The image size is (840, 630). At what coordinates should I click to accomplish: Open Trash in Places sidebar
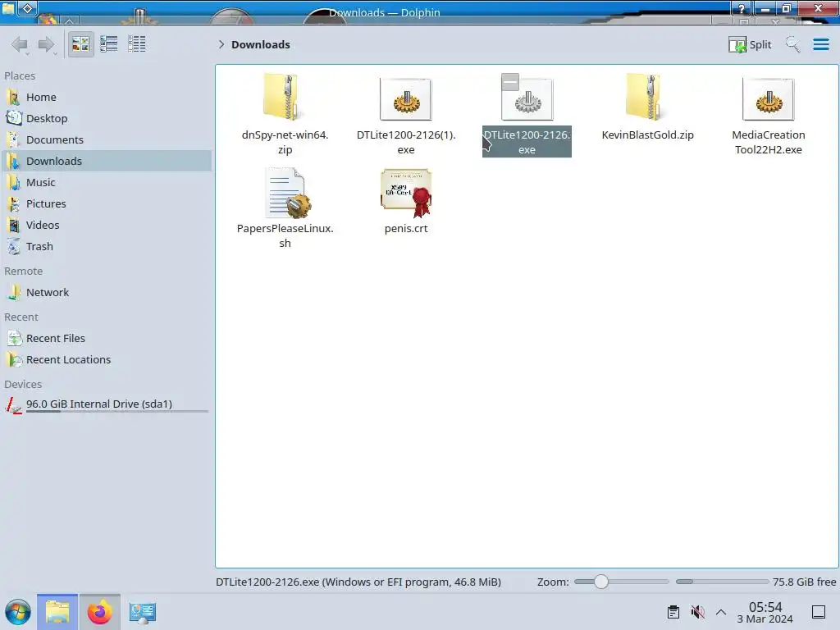(x=107, y=247)
